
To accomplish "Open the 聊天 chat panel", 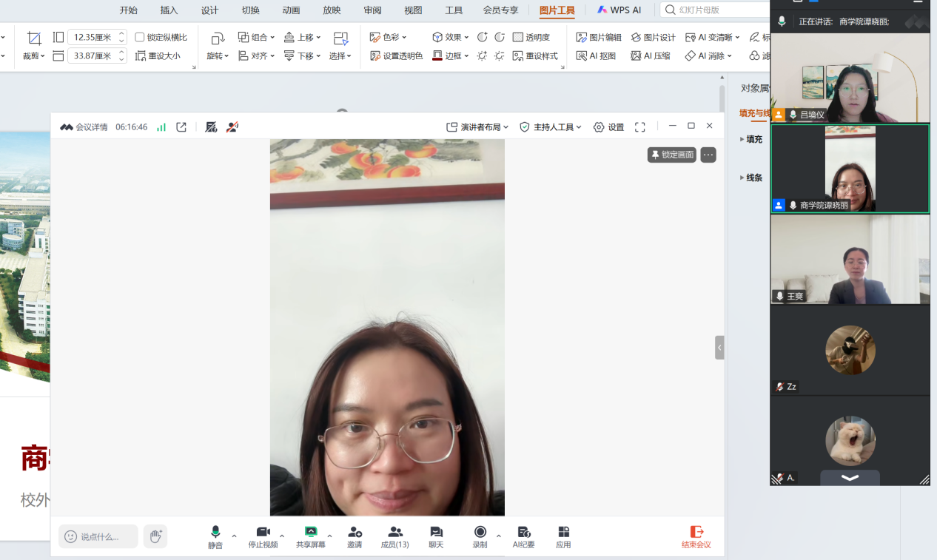I will [x=436, y=536].
